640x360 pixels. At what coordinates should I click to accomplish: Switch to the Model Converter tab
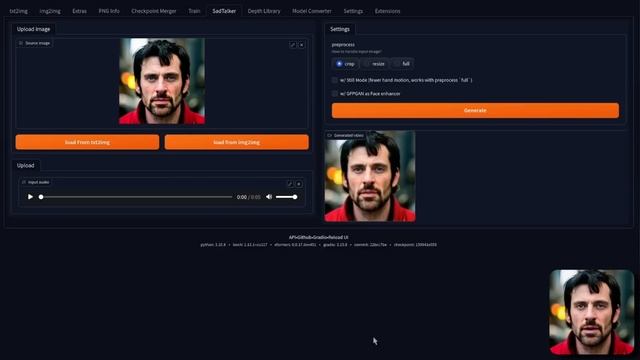point(312,11)
